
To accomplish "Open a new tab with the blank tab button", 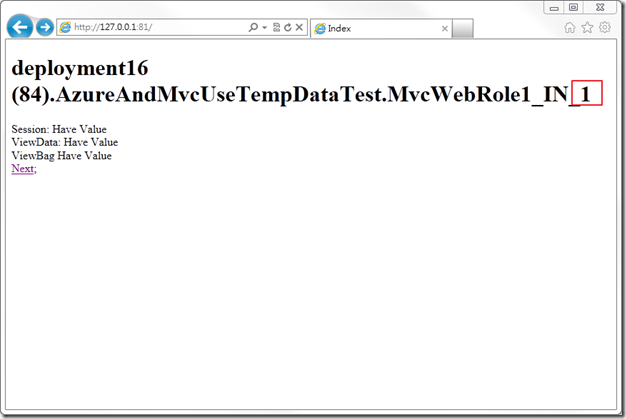I will 463,28.
